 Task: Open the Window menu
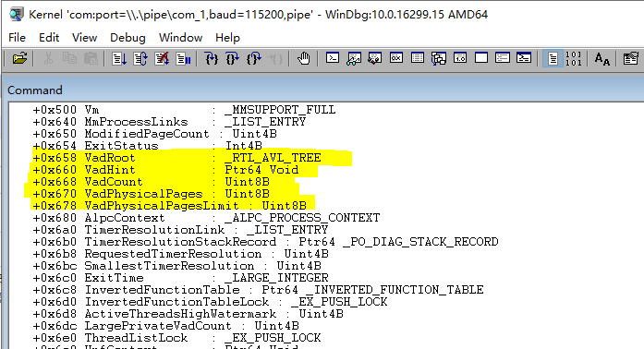point(181,38)
